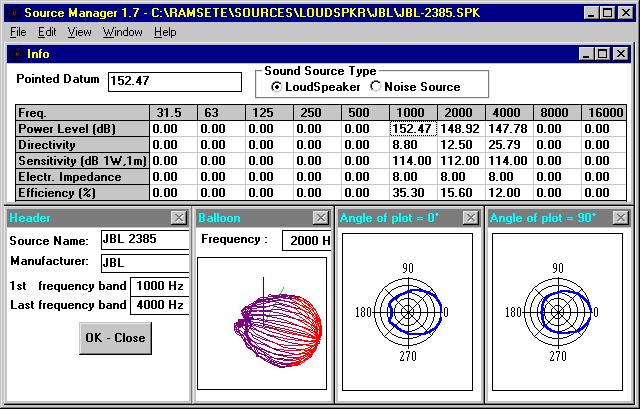Open the Balloon Frequency dropdown
This screenshot has width=640, height=409.
[x=307, y=241]
